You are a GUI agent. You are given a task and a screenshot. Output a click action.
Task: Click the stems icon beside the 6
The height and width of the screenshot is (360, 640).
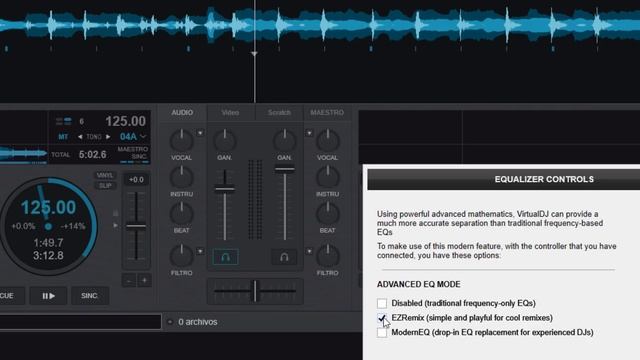(x=64, y=121)
